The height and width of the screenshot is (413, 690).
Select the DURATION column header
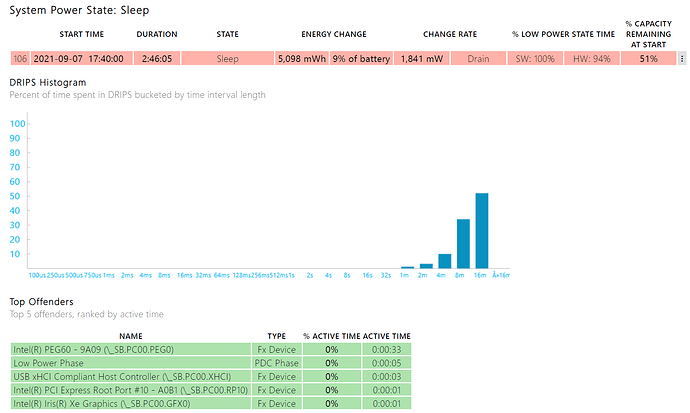(x=157, y=34)
